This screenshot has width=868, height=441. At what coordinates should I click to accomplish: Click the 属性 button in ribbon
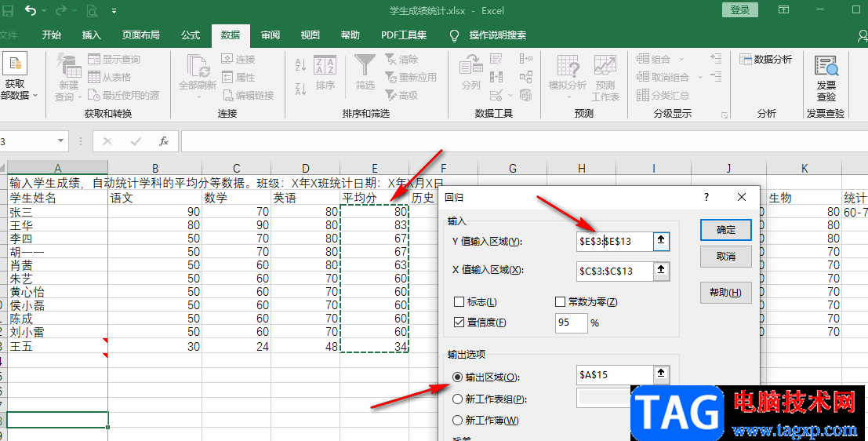point(238,77)
